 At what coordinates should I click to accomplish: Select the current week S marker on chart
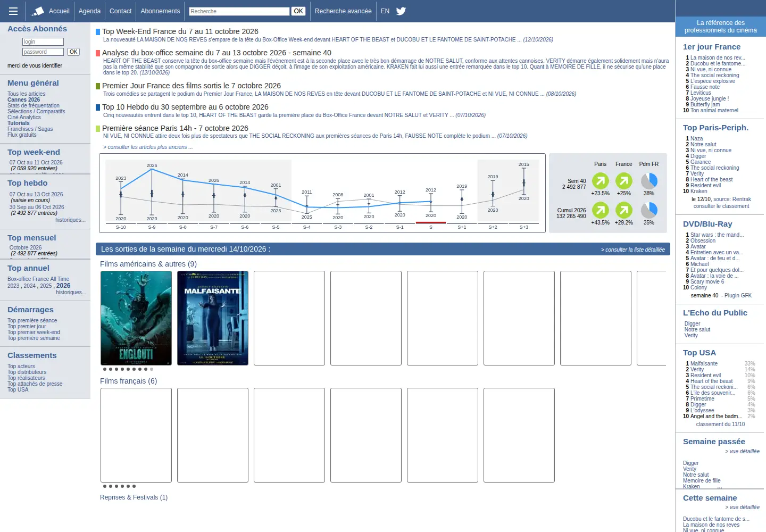point(431,227)
